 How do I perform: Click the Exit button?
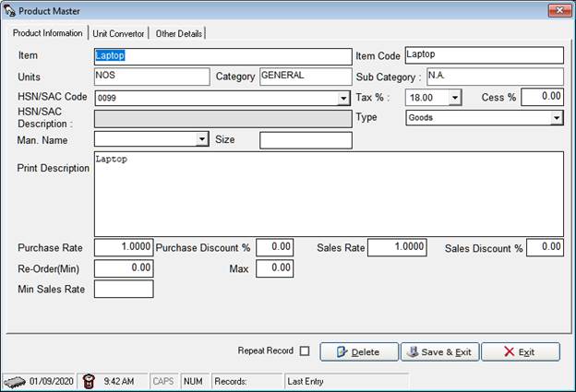coord(520,351)
